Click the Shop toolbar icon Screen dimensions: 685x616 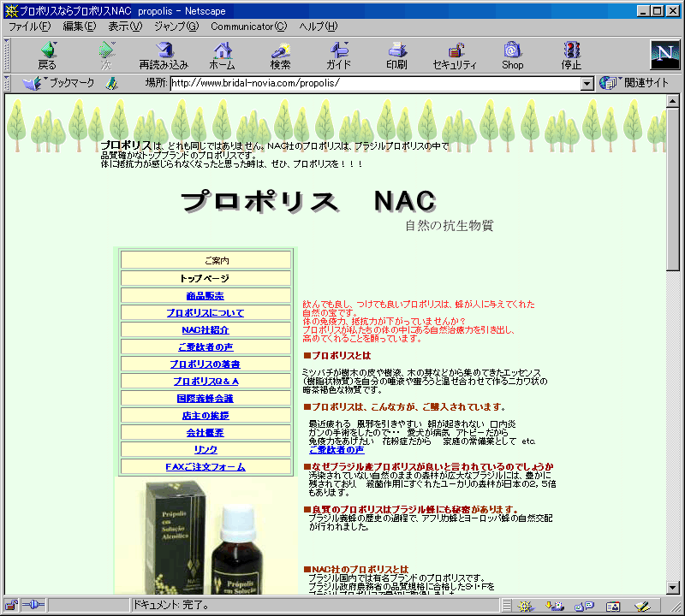point(512,56)
